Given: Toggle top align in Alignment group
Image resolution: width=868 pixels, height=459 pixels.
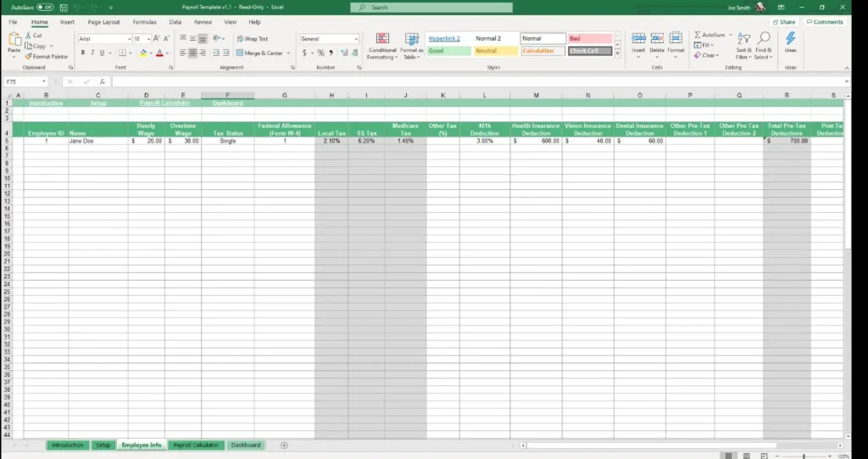Looking at the screenshot, I should (x=183, y=39).
